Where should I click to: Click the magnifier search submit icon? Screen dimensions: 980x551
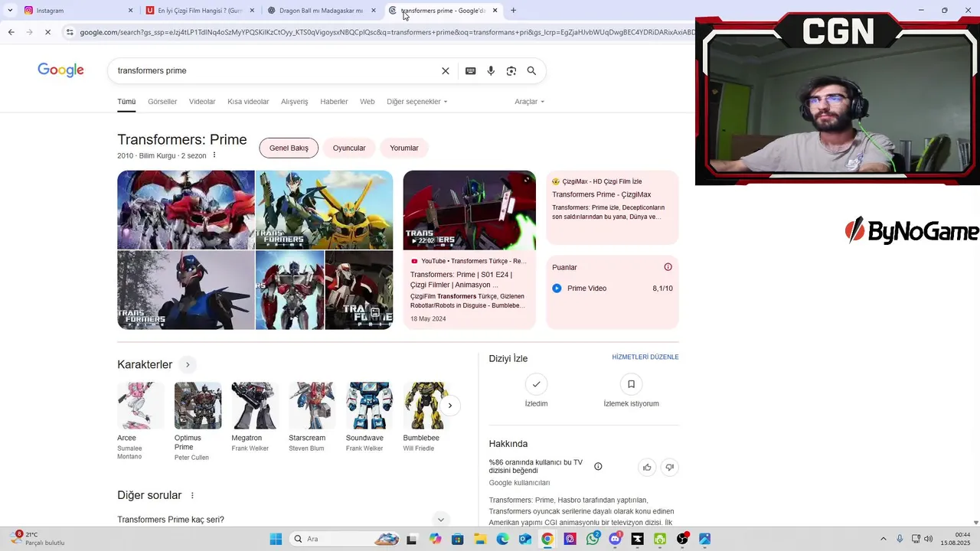point(532,71)
